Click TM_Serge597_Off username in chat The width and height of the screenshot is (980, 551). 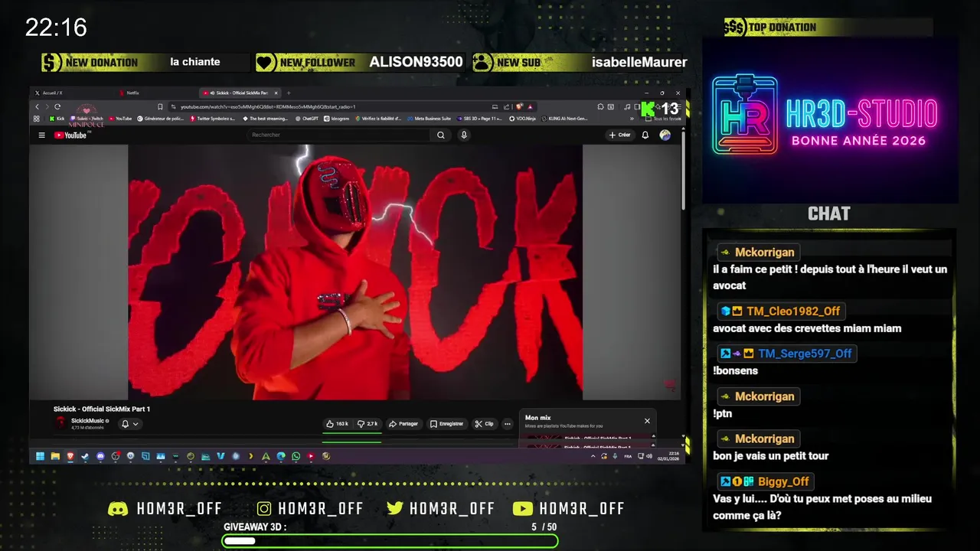click(805, 354)
